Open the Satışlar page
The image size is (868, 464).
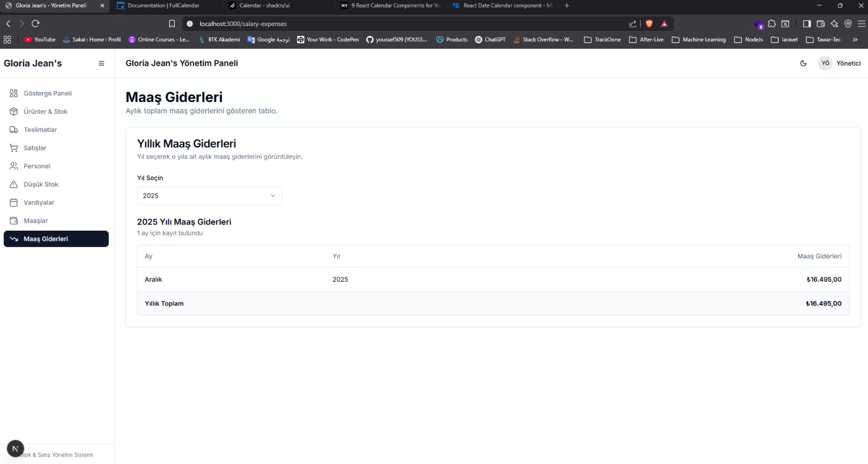click(56, 148)
